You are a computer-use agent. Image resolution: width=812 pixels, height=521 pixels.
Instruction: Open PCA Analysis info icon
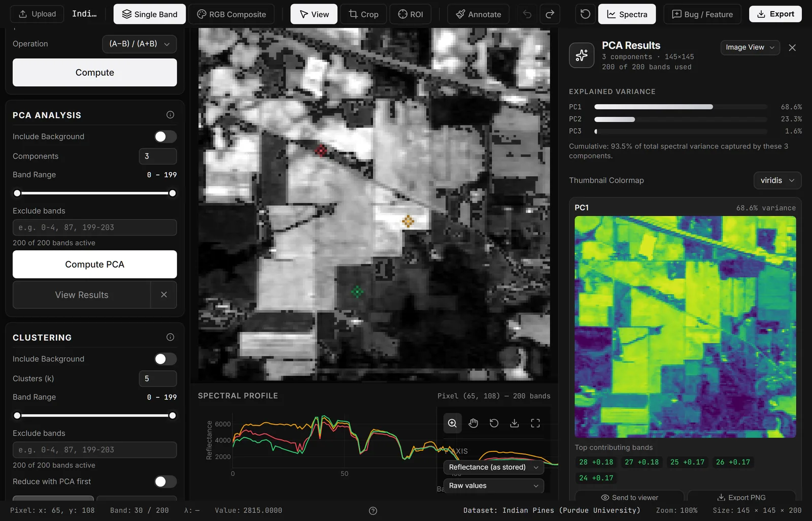tap(171, 115)
